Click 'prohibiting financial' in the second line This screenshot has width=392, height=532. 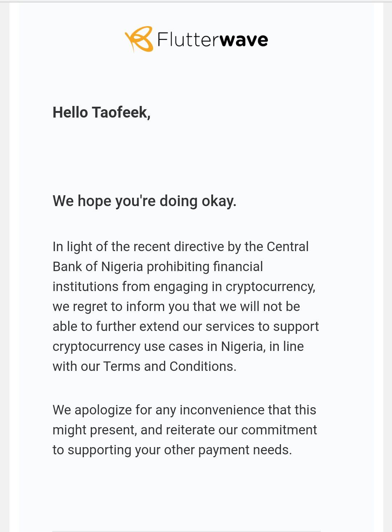pyautogui.click(x=205, y=267)
